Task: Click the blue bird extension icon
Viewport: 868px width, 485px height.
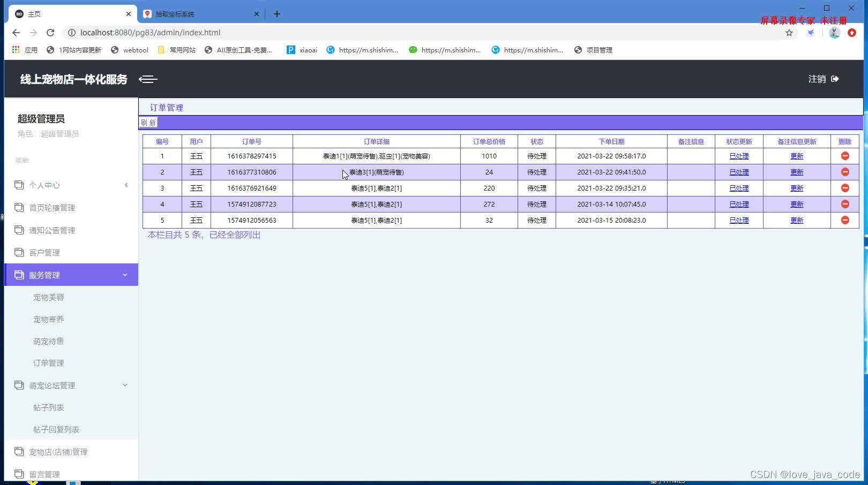Action: [811, 33]
